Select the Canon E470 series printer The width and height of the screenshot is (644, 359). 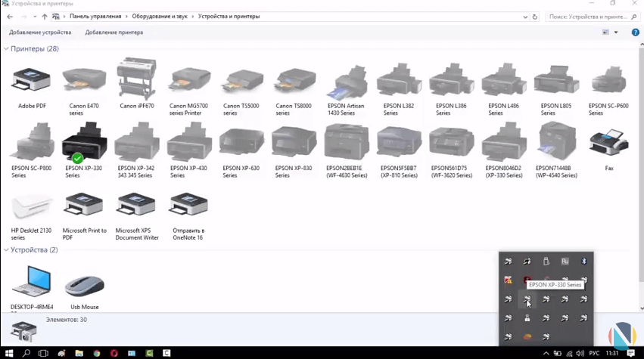84,91
